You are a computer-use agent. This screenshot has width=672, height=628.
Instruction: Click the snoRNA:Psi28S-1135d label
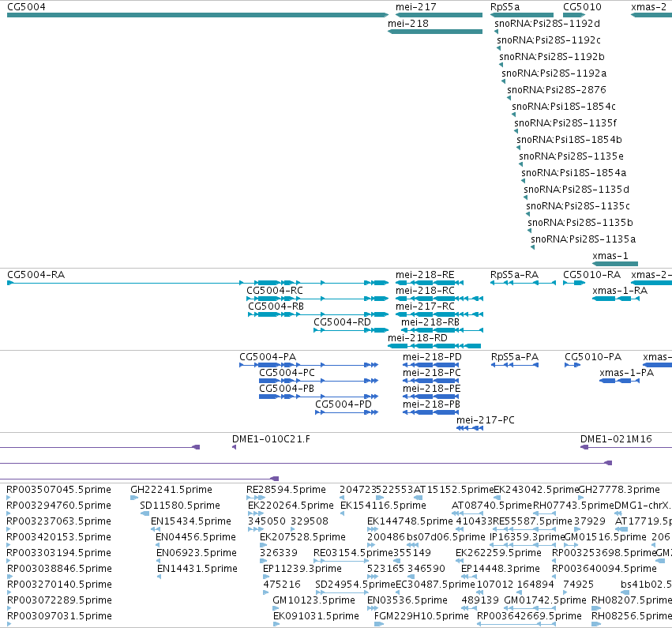(576, 190)
